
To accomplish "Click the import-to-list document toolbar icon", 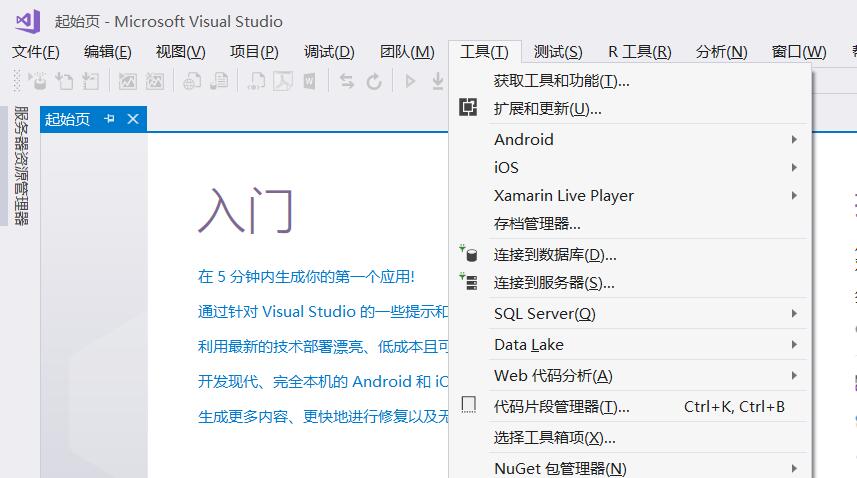I will tap(90, 81).
